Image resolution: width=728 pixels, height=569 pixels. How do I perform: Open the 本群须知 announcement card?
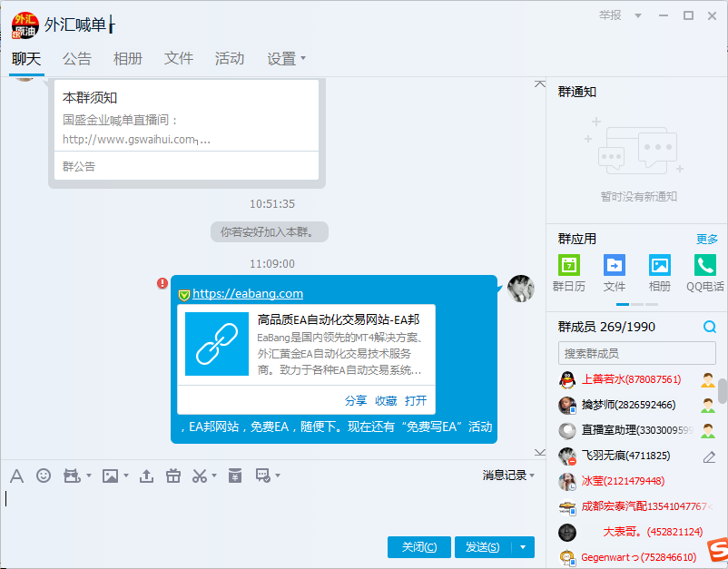click(x=187, y=130)
